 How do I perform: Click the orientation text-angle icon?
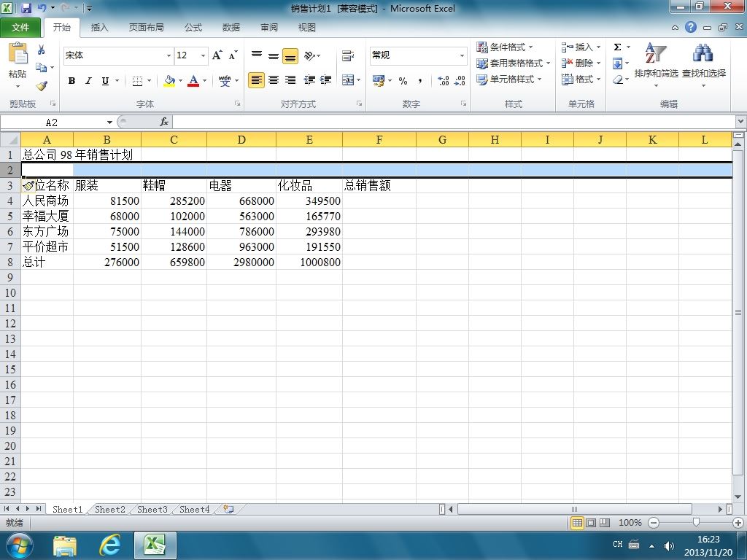pyautogui.click(x=310, y=55)
